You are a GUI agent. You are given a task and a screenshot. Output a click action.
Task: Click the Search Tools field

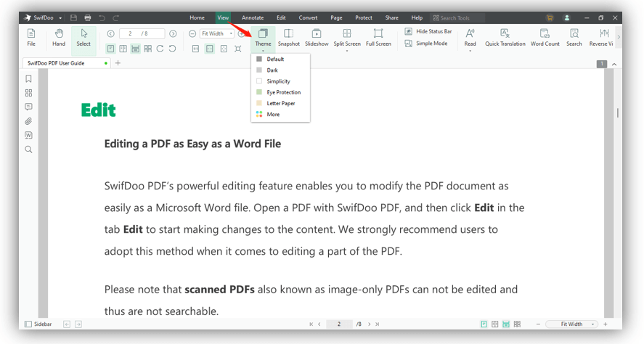(x=457, y=18)
